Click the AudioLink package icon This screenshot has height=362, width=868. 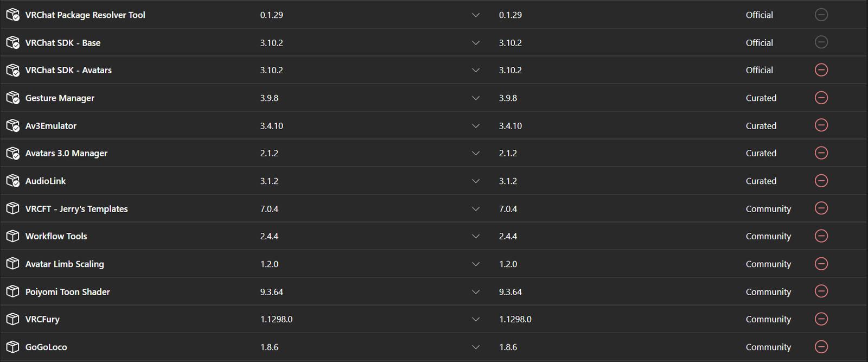(x=12, y=181)
